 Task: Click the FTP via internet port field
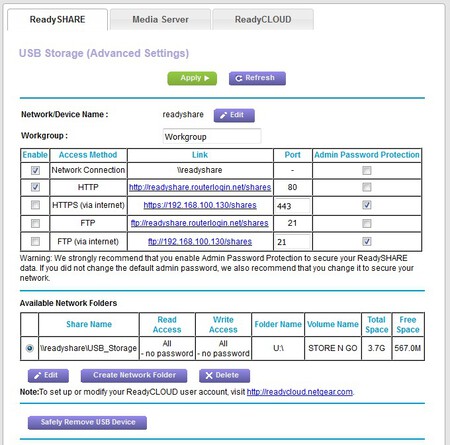click(292, 242)
